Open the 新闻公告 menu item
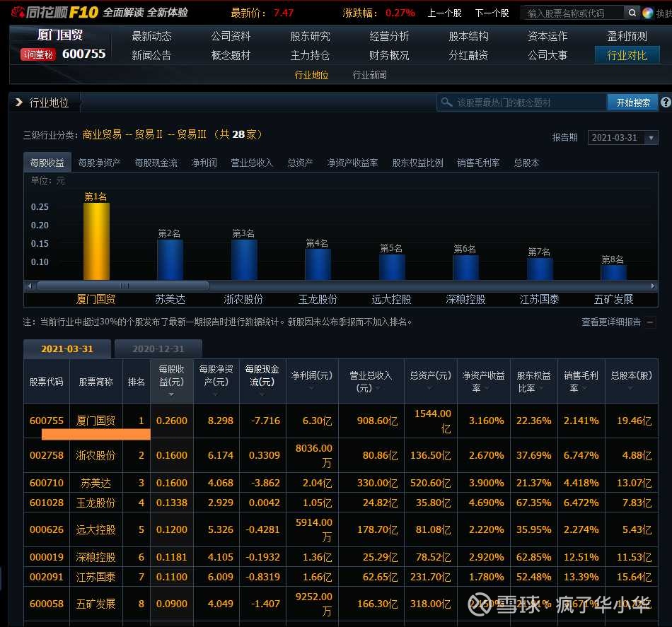 click(x=151, y=55)
